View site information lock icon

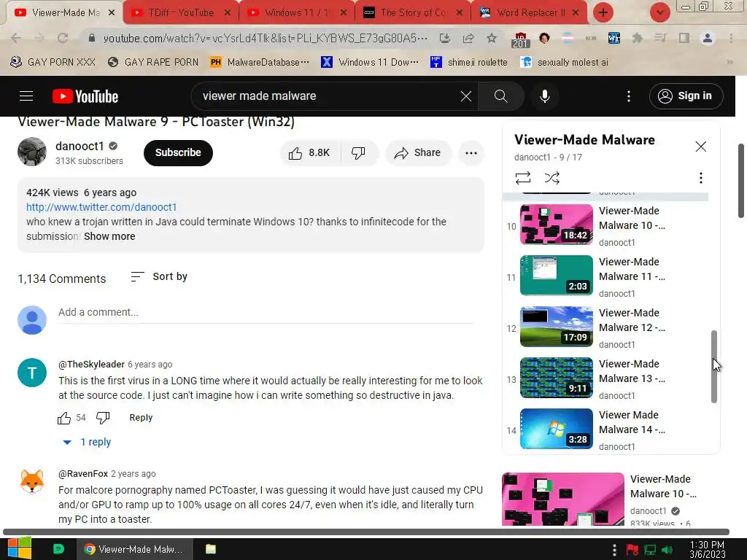[92, 38]
